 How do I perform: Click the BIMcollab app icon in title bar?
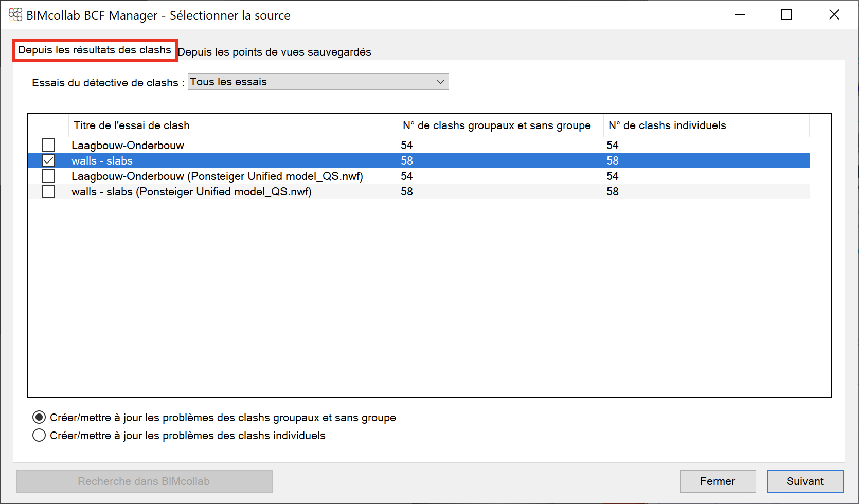point(15,15)
